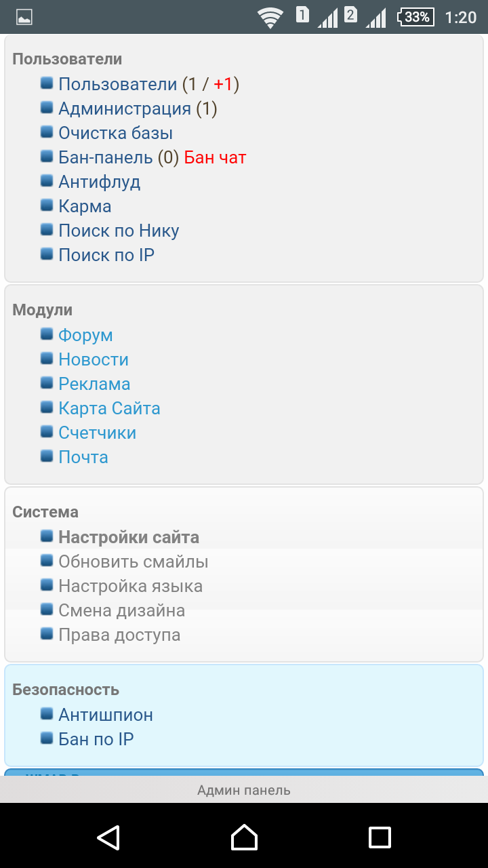
Task: Open Антифлуд settings
Action: coord(99,182)
